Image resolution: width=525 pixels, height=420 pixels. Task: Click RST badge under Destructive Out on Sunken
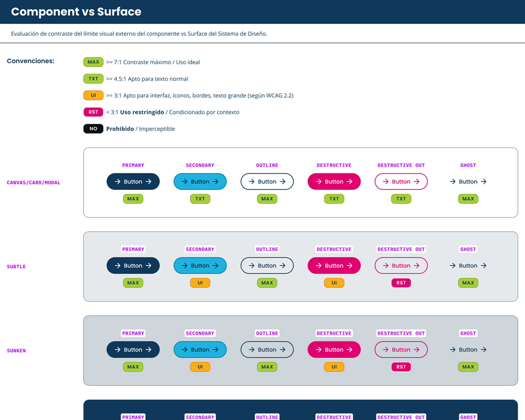tap(401, 367)
